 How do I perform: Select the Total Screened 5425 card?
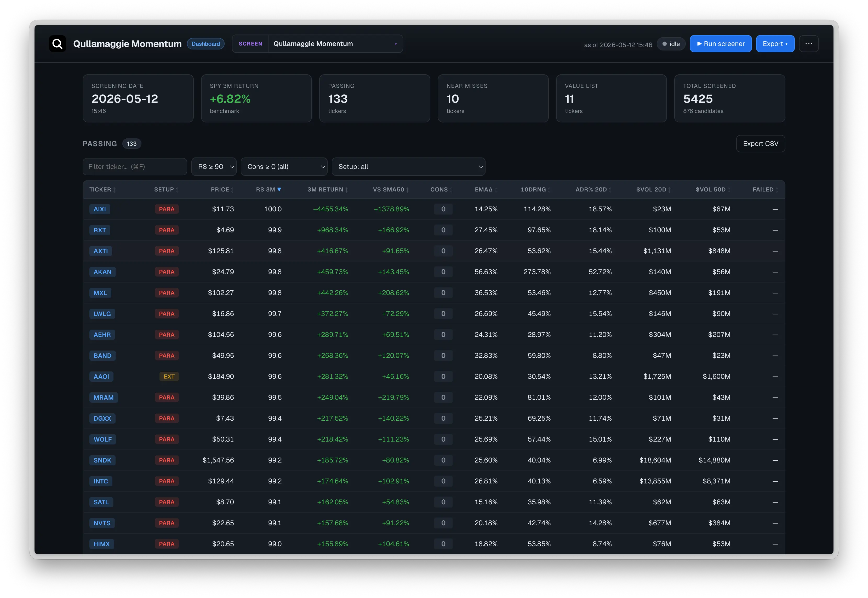tap(729, 99)
